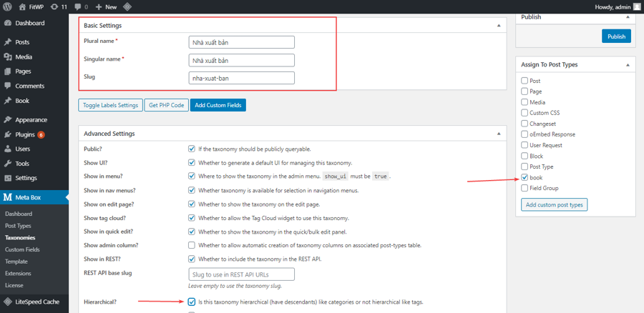The width and height of the screenshot is (644, 313).
Task: Check the Media post type checkbox
Action: (x=525, y=102)
